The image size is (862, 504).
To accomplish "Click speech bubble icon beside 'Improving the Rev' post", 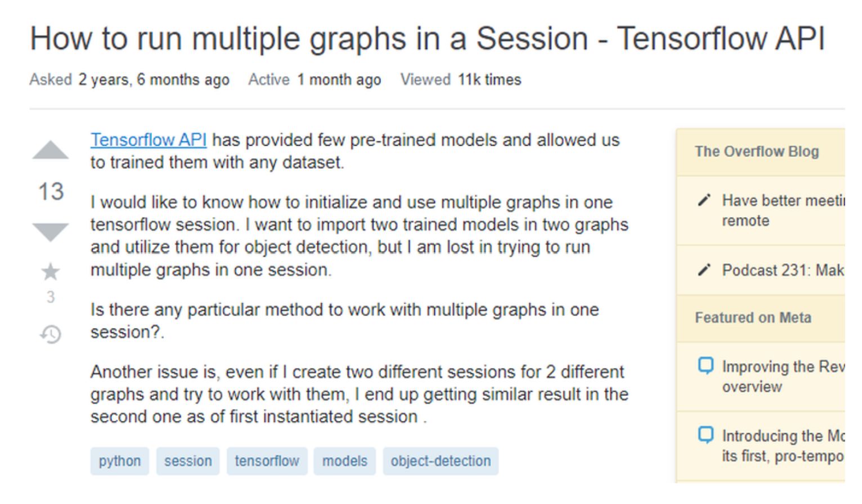I will pyautogui.click(x=706, y=366).
